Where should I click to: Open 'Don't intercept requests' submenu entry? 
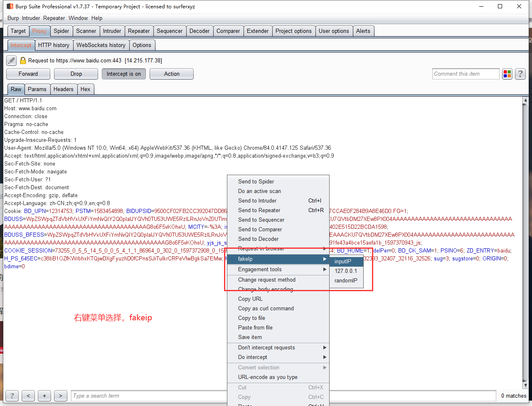(266, 347)
